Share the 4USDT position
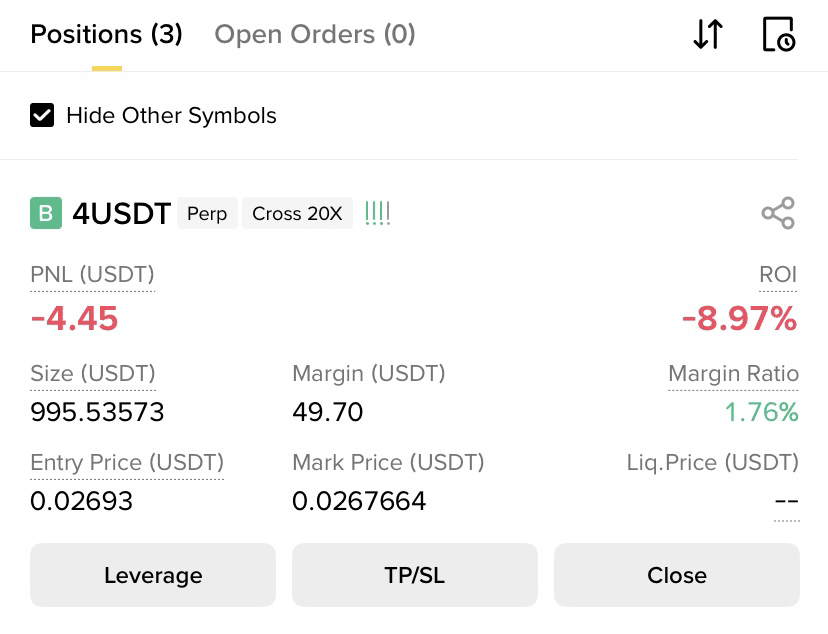The width and height of the screenshot is (828, 634). click(778, 213)
